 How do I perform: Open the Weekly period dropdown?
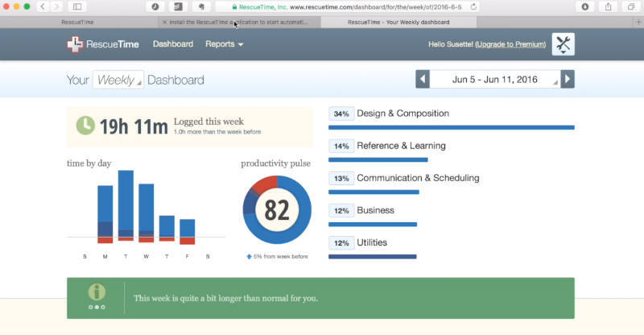click(x=118, y=80)
